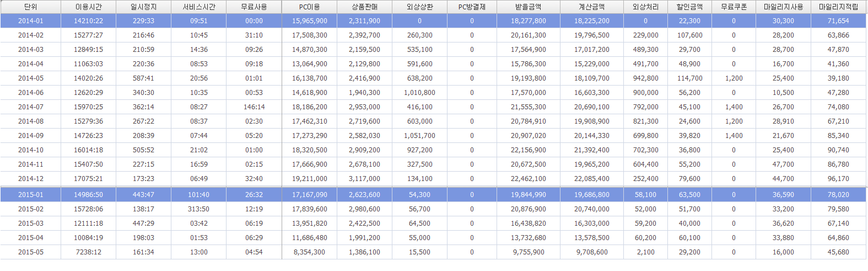Click the 2015-02 row label
868x271 pixels.
(x=31, y=209)
